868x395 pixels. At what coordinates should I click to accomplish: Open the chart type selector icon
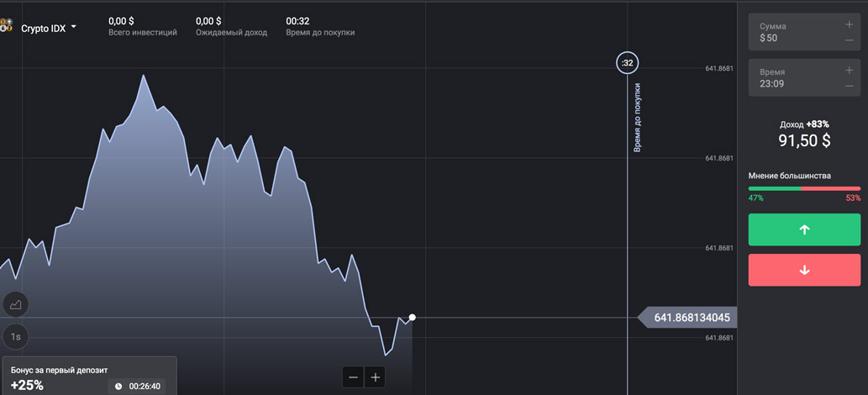click(x=15, y=304)
